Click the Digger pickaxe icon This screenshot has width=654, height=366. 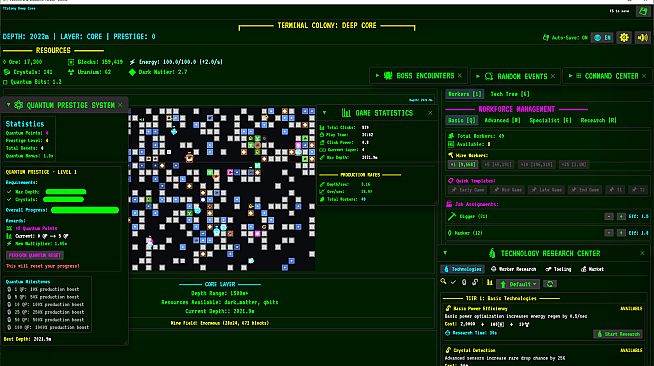(452, 216)
